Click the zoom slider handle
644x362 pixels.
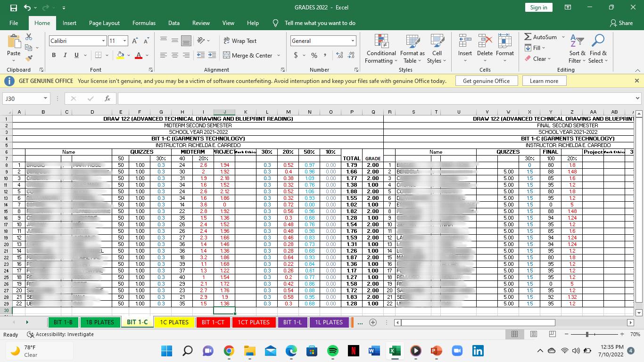coord(587,334)
